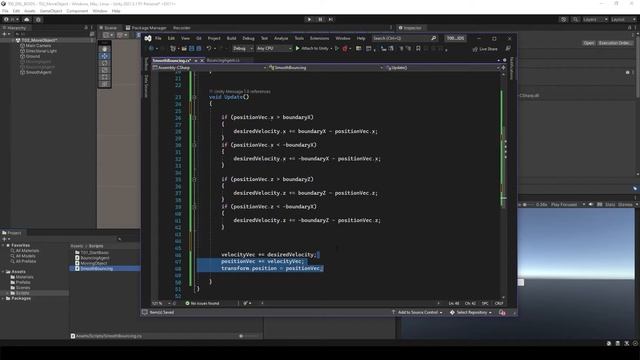Click Unity undo history icon top right
Image resolution: width=640 pixels, height=360 pixels.
click(x=564, y=20)
